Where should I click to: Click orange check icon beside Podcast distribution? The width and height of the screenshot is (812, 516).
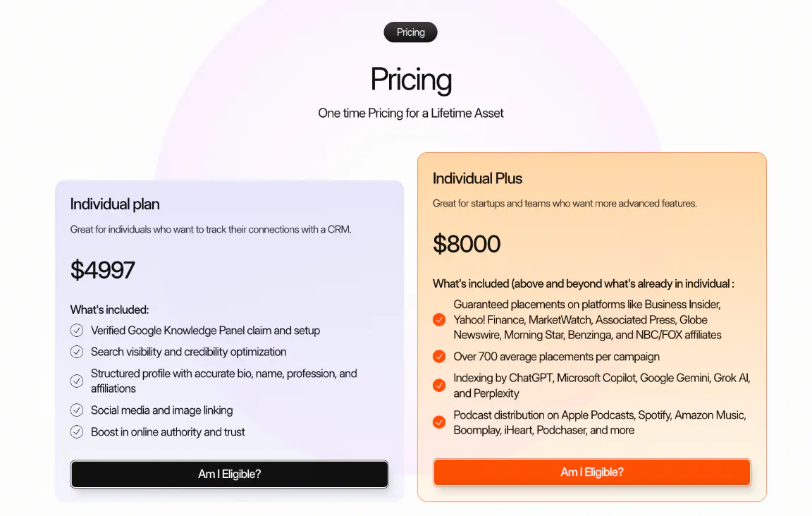pos(439,422)
